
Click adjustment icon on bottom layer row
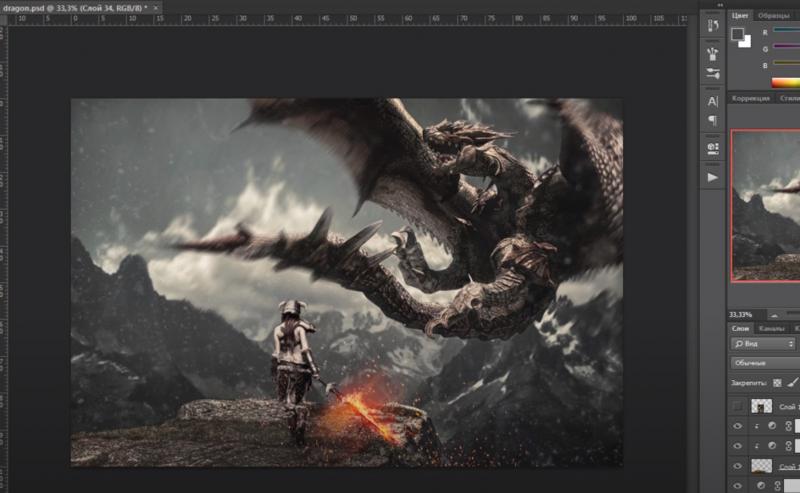761,485
